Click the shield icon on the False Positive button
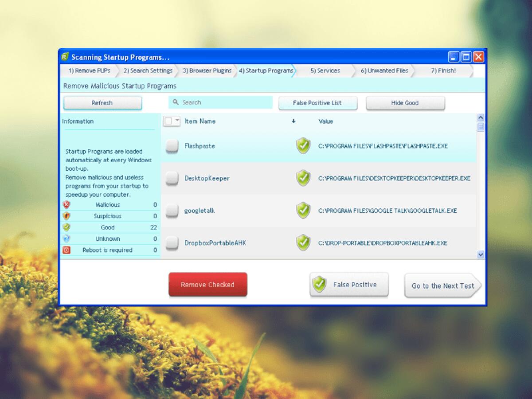This screenshot has height=399, width=532. pos(318,284)
